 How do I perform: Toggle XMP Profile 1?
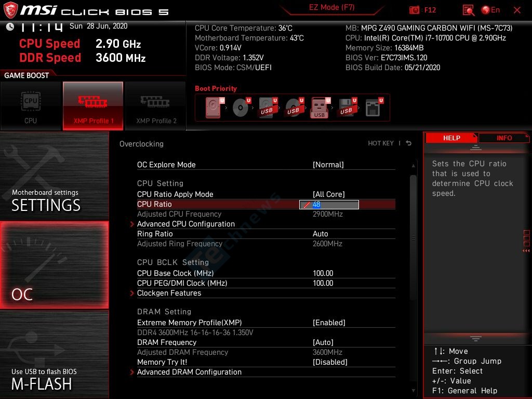[93, 106]
